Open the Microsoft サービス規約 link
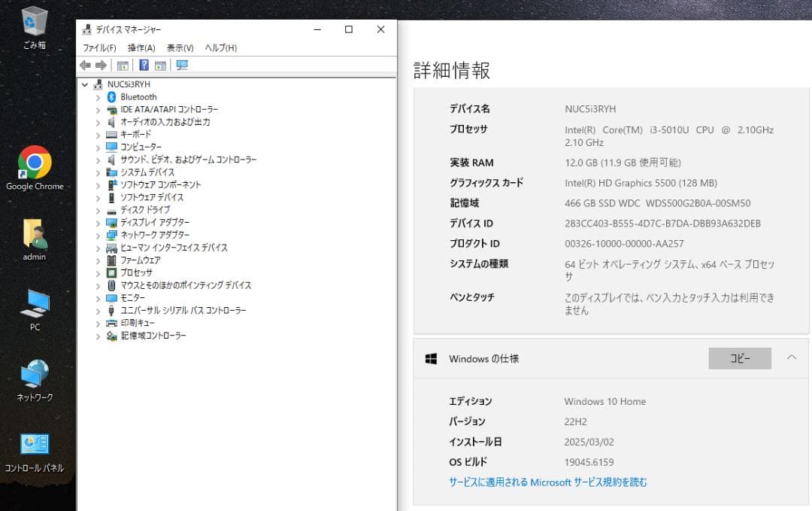This screenshot has height=511, width=812. 548,482
